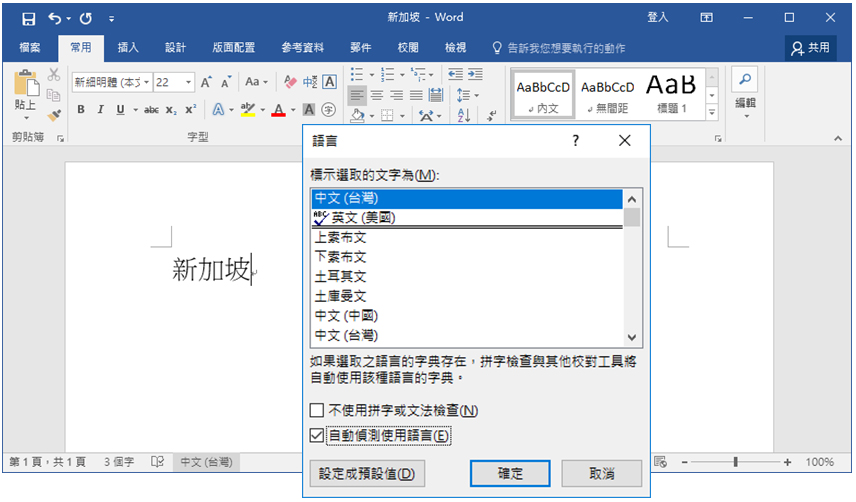This screenshot has width=856, height=502.
Task: Show or hide paragraph marks
Action: coord(492,115)
